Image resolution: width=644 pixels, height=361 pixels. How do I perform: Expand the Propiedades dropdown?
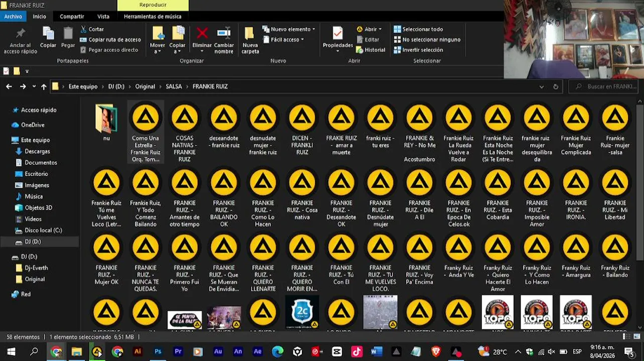(338, 52)
